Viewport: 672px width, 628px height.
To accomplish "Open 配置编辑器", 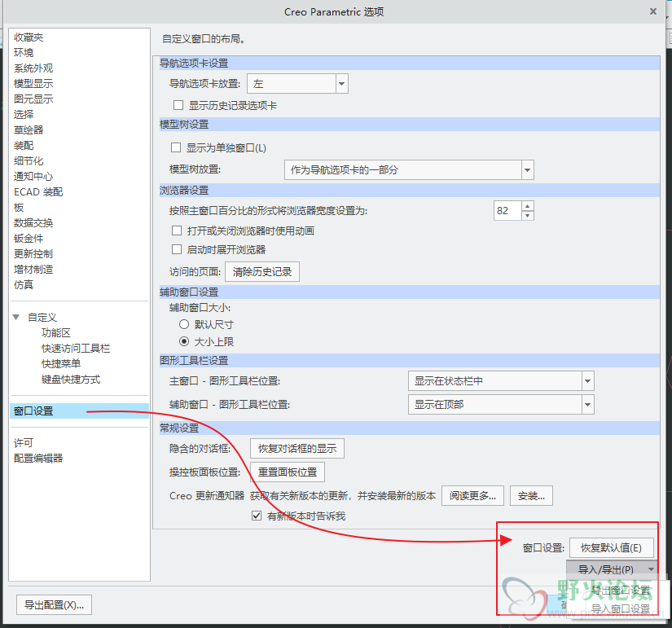I will pos(38,459).
